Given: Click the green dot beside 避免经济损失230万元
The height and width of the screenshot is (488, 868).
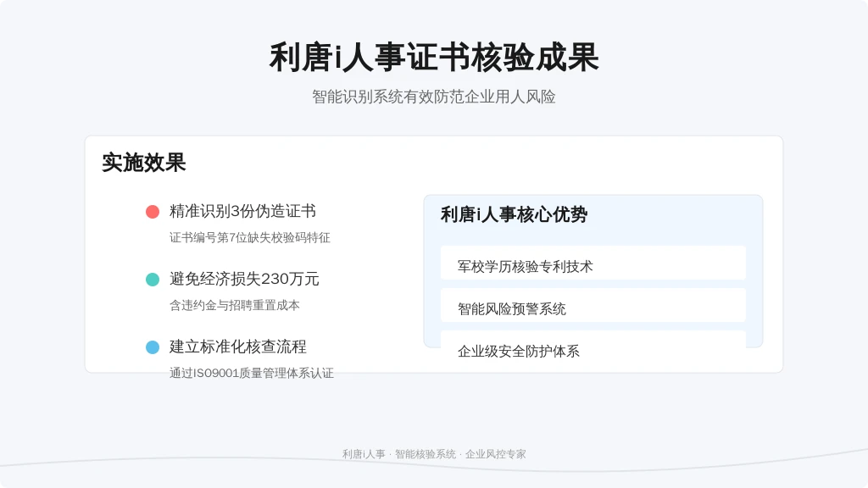Looking at the screenshot, I should [x=153, y=280].
